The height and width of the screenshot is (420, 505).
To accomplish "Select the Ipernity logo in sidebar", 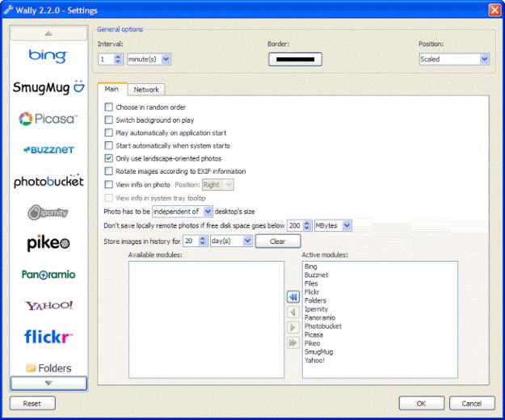I will [48, 212].
